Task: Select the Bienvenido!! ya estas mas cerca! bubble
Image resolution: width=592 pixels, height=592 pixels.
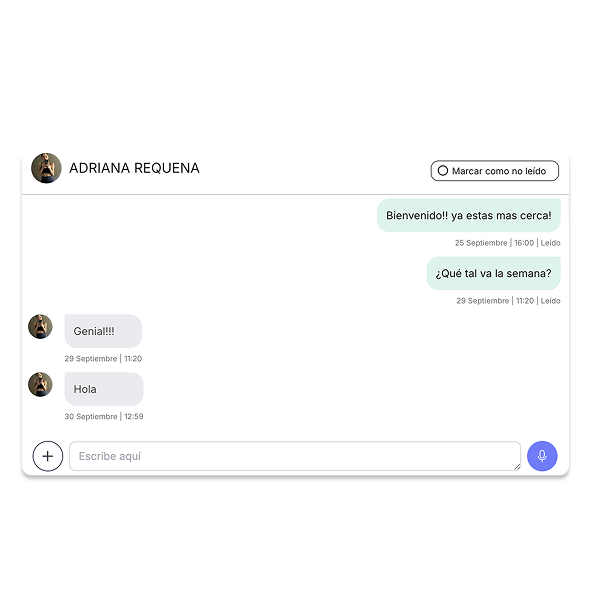Action: 469,215
